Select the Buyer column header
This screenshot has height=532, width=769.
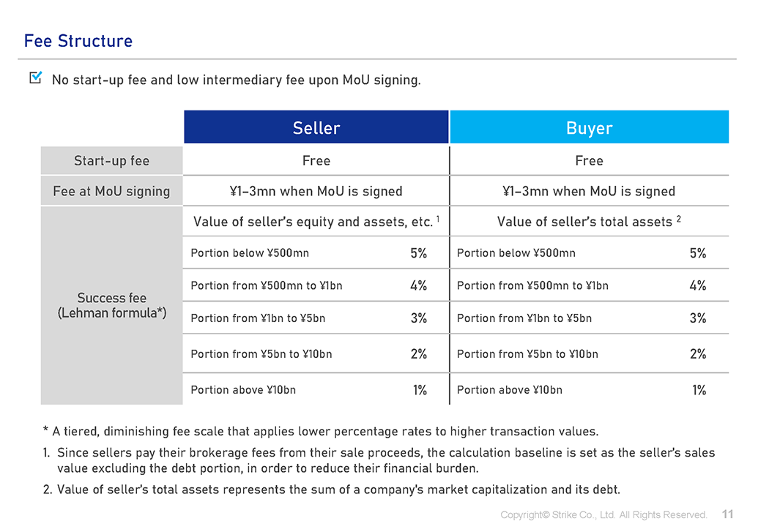pos(589,128)
